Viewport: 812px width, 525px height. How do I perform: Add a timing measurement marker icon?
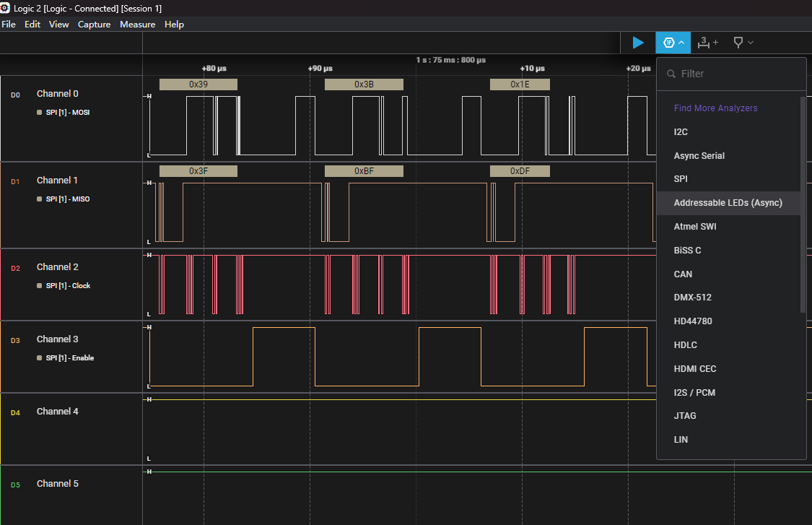click(x=707, y=43)
